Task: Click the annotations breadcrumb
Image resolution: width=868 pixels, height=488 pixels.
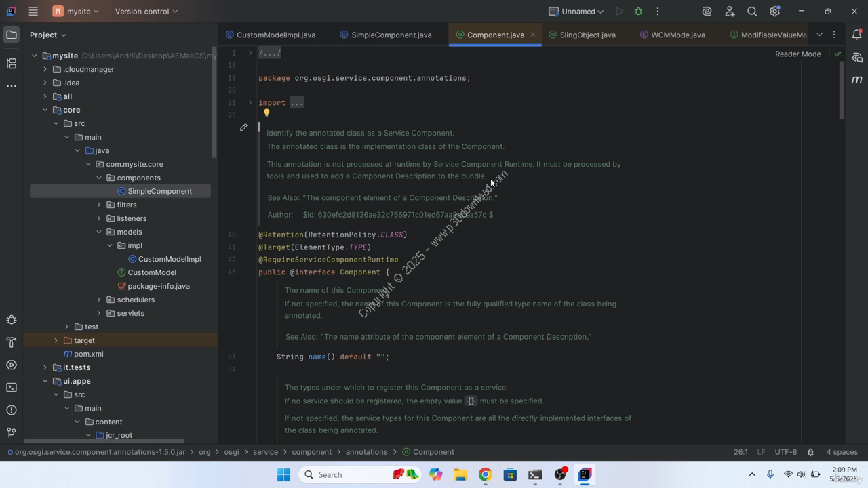Action: click(x=367, y=452)
